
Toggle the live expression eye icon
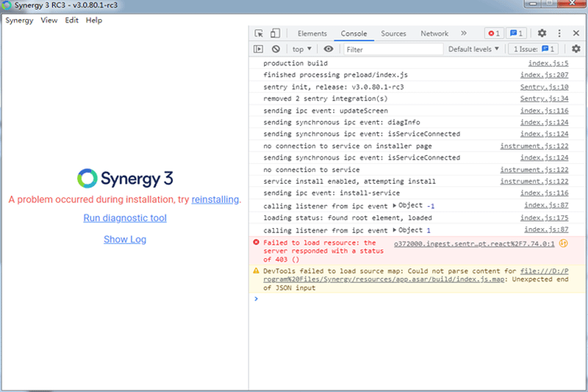(x=329, y=49)
